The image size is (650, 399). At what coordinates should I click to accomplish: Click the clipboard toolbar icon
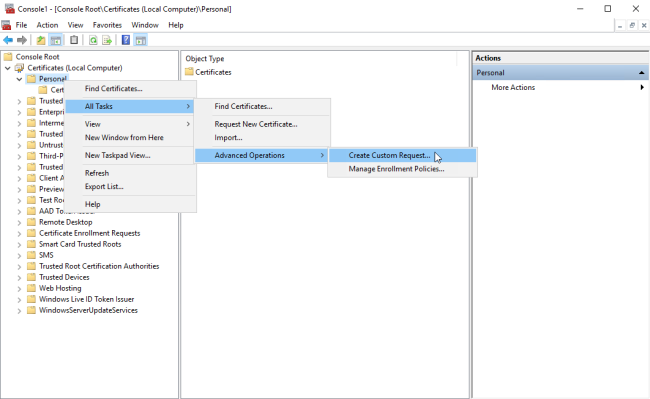pos(74,40)
